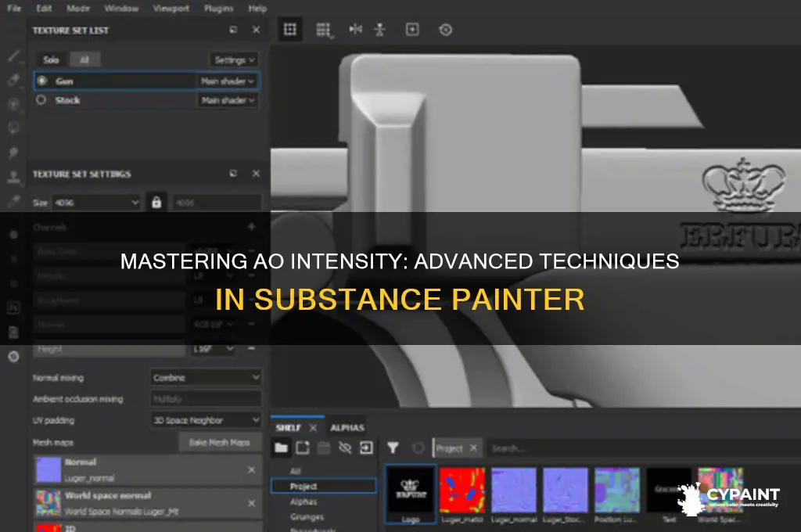This screenshot has width=801, height=532.
Task: Select the Project category in Shelf
Action: pyautogui.click(x=324, y=486)
